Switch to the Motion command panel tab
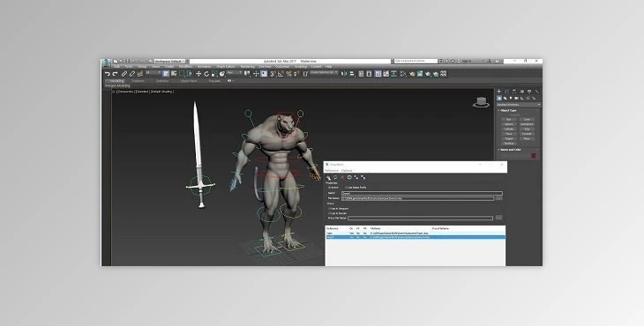The height and width of the screenshot is (326, 644). pyautogui.click(x=522, y=92)
